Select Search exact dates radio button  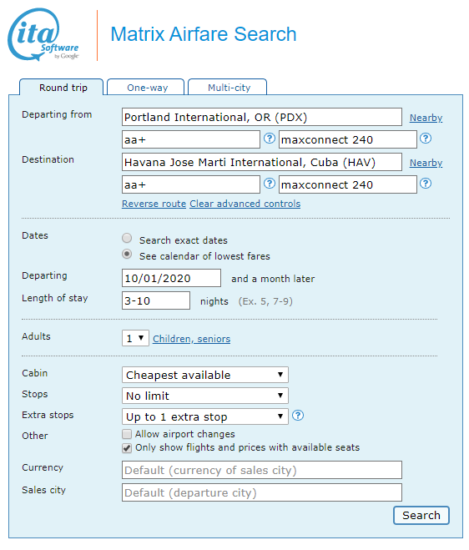(x=127, y=238)
